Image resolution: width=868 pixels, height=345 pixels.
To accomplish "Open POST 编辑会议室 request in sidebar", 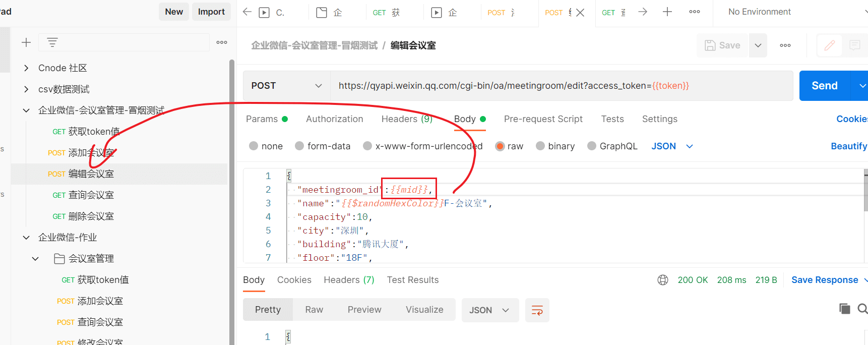I will click(x=81, y=174).
